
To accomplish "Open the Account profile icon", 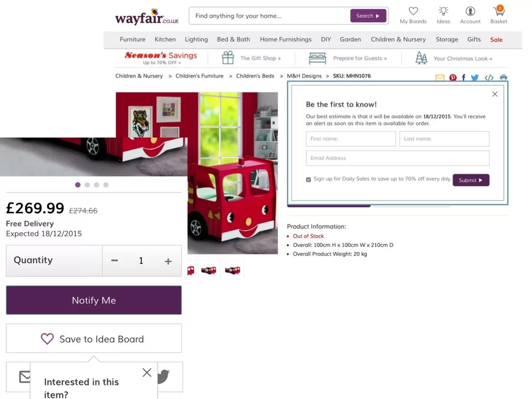I will click(470, 11).
